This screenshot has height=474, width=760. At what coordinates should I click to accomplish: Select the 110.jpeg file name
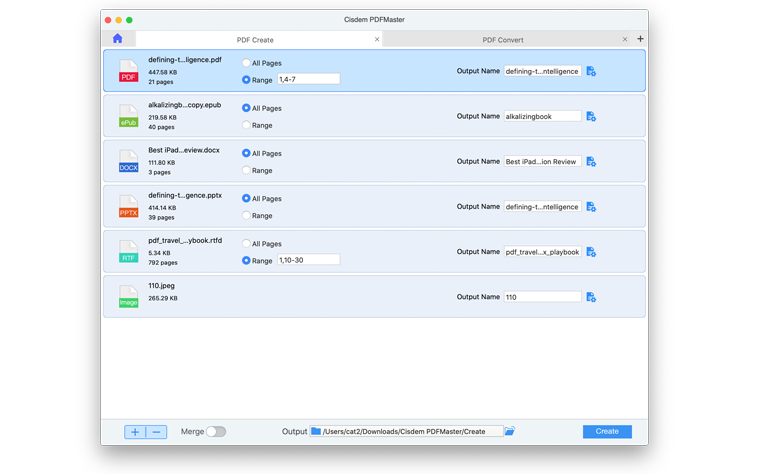(161, 285)
